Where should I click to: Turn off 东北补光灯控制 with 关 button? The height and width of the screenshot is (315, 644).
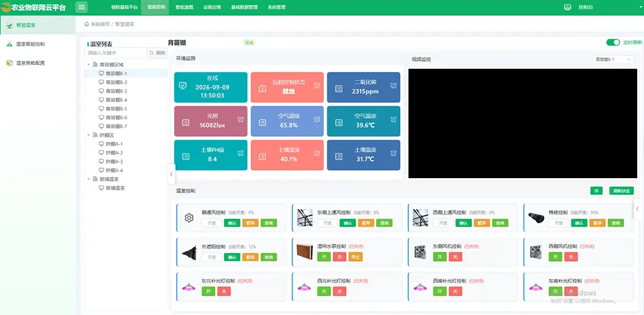pyautogui.click(x=224, y=291)
